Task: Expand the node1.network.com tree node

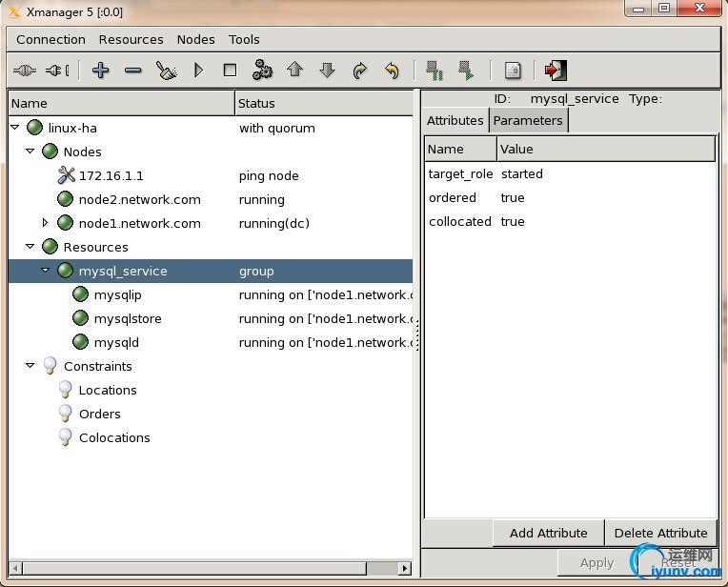Action: pyautogui.click(x=45, y=222)
